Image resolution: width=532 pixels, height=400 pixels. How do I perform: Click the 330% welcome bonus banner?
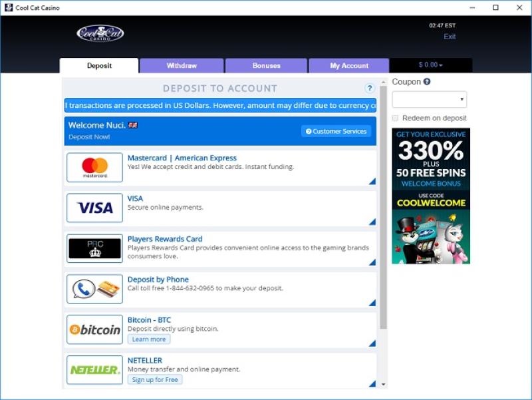click(x=430, y=196)
